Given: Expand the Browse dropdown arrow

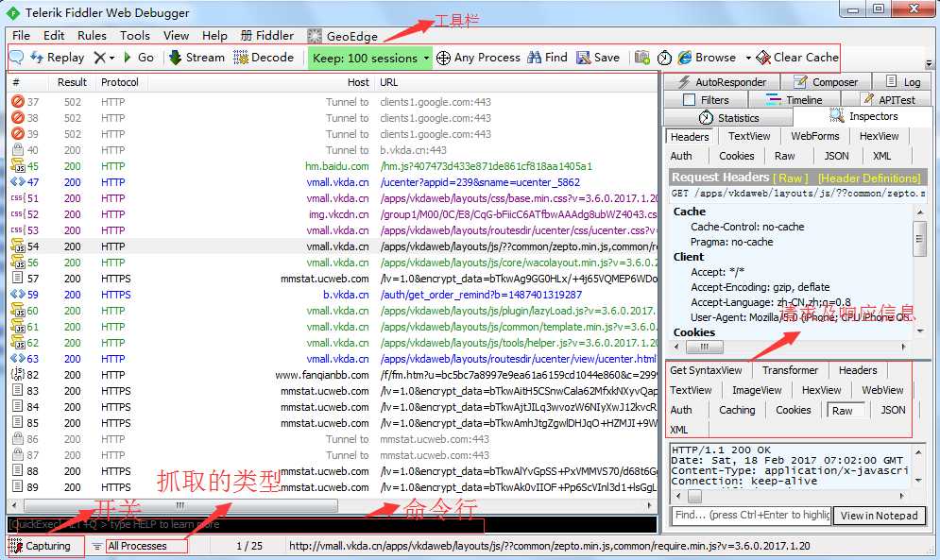Looking at the screenshot, I should tap(748, 59).
